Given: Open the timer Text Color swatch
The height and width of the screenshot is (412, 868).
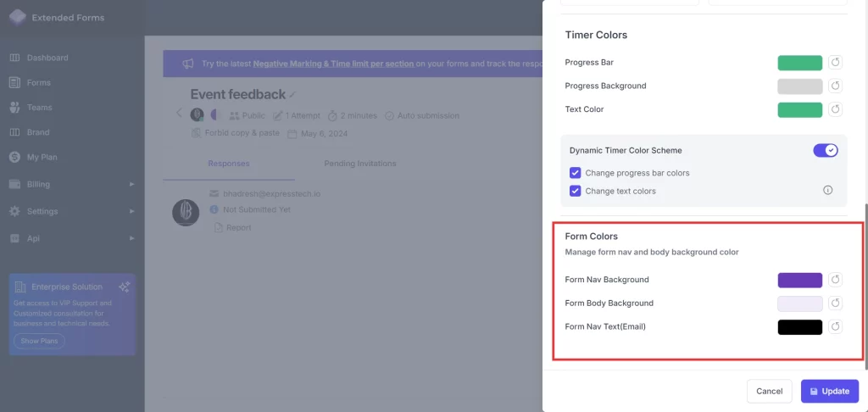Looking at the screenshot, I should [x=800, y=109].
